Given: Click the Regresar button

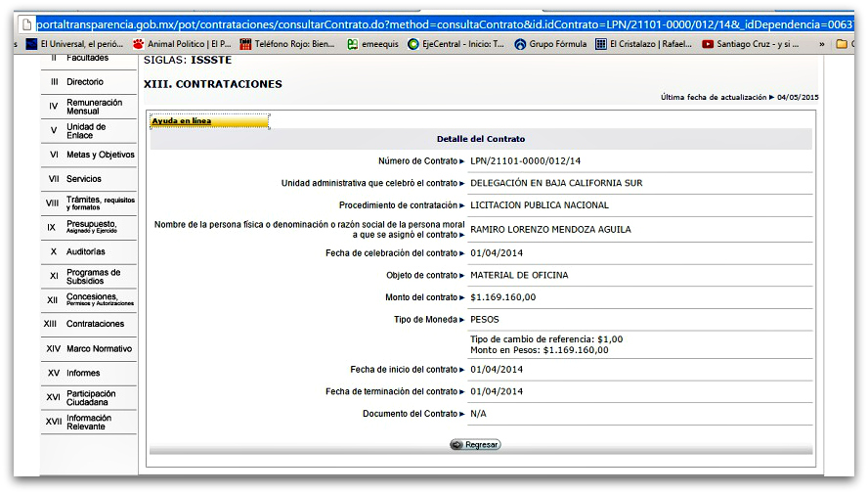Looking at the screenshot, I should pyautogui.click(x=475, y=444).
